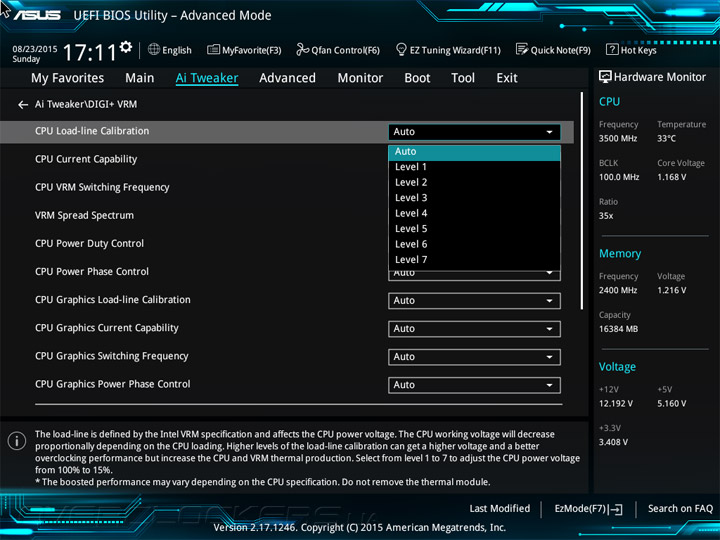The image size is (720, 540).
Task: Launch the EZ Tuning Wizard(F11)
Action: point(447,50)
